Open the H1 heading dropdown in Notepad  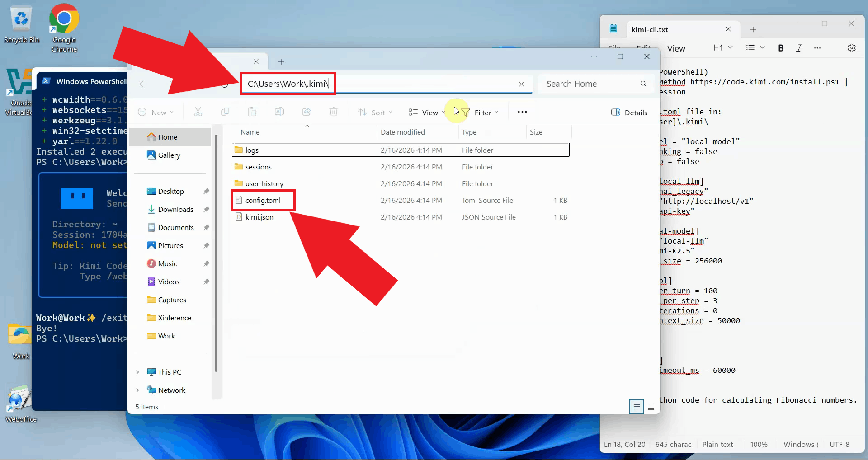click(723, 48)
